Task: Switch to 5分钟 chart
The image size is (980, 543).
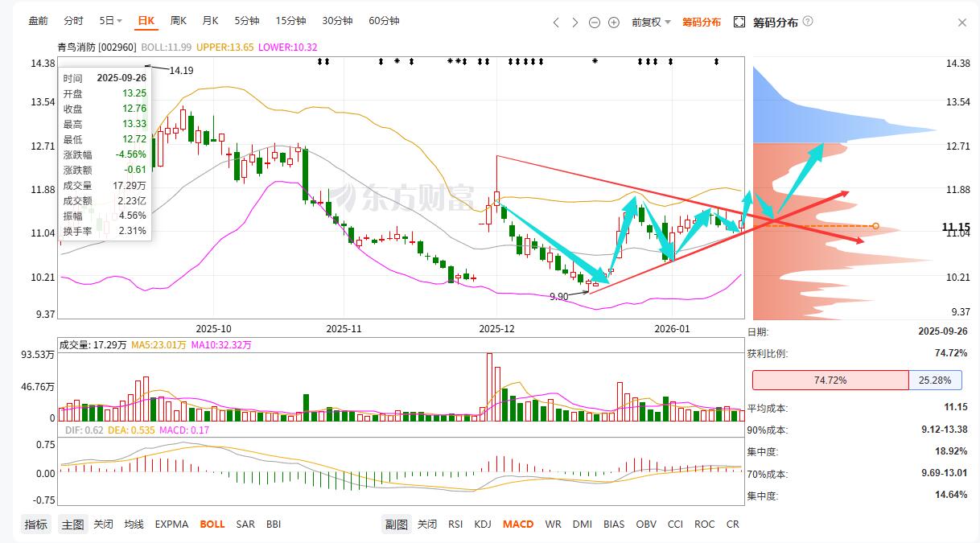Action: (x=247, y=21)
